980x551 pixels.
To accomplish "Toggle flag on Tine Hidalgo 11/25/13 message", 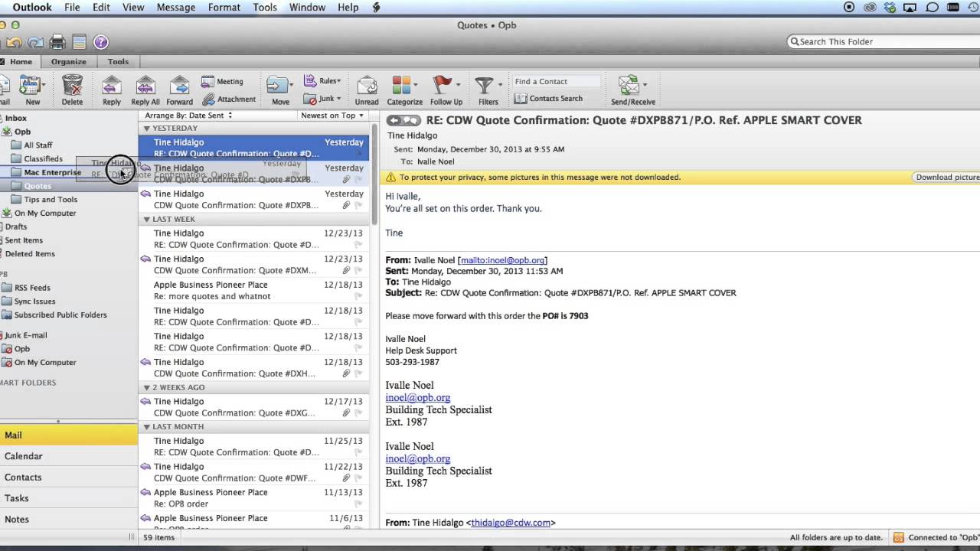I will coord(358,452).
